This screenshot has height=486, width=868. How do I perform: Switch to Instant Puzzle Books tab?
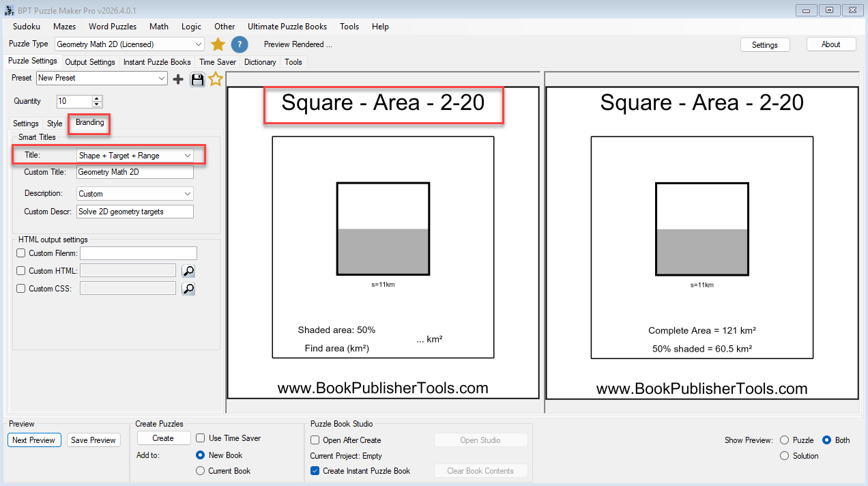(157, 62)
